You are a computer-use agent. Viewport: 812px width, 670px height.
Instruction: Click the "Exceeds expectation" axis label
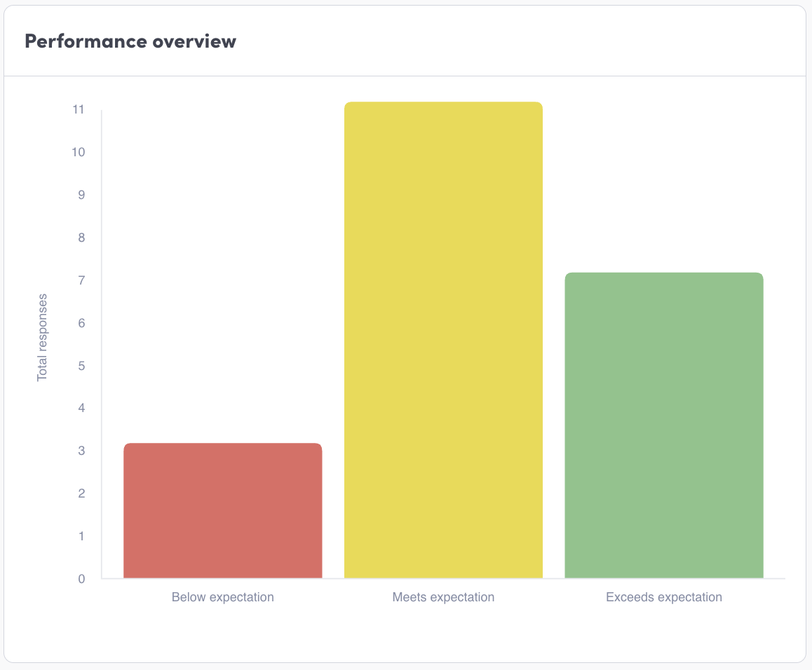point(663,598)
